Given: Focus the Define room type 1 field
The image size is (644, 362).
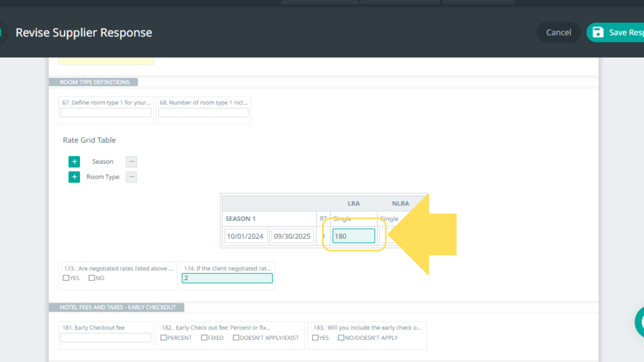Looking at the screenshot, I should (x=106, y=113).
